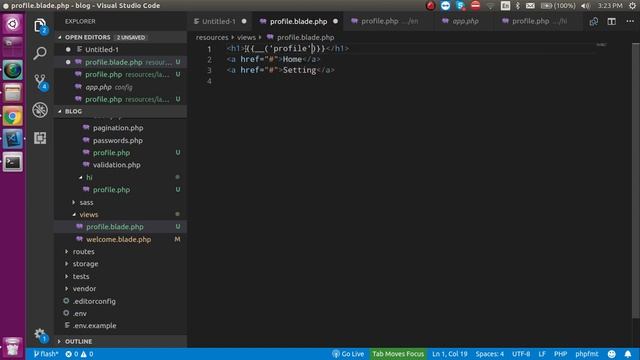Expand the Outline section
The width and height of the screenshot is (640, 360).
(x=120, y=341)
